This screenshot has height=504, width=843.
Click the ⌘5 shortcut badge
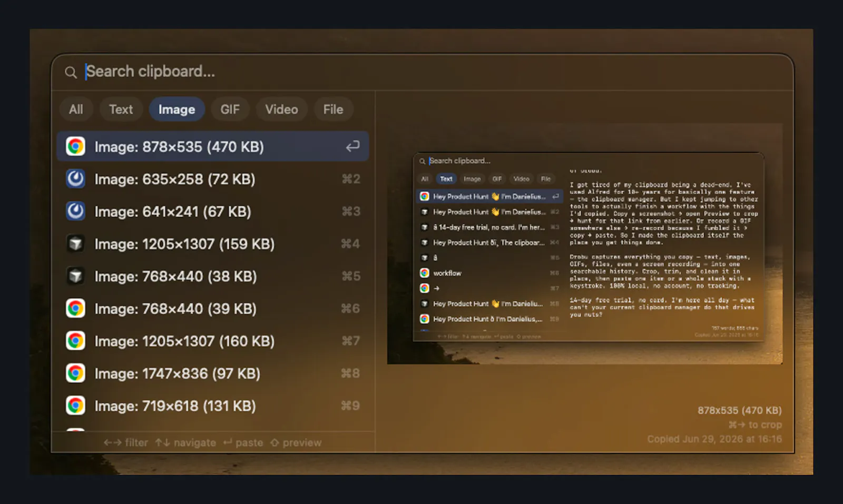tap(351, 276)
